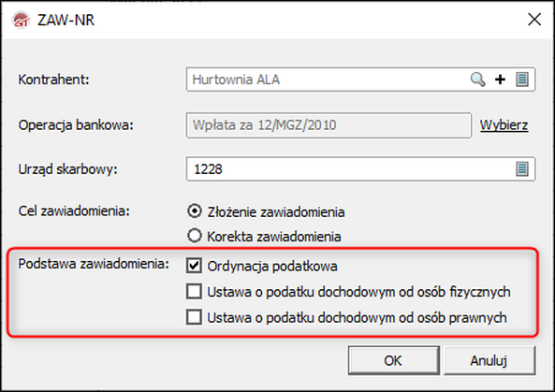Click the Cel zawiadomienia label
This screenshot has height=392, width=555.
[74, 211]
